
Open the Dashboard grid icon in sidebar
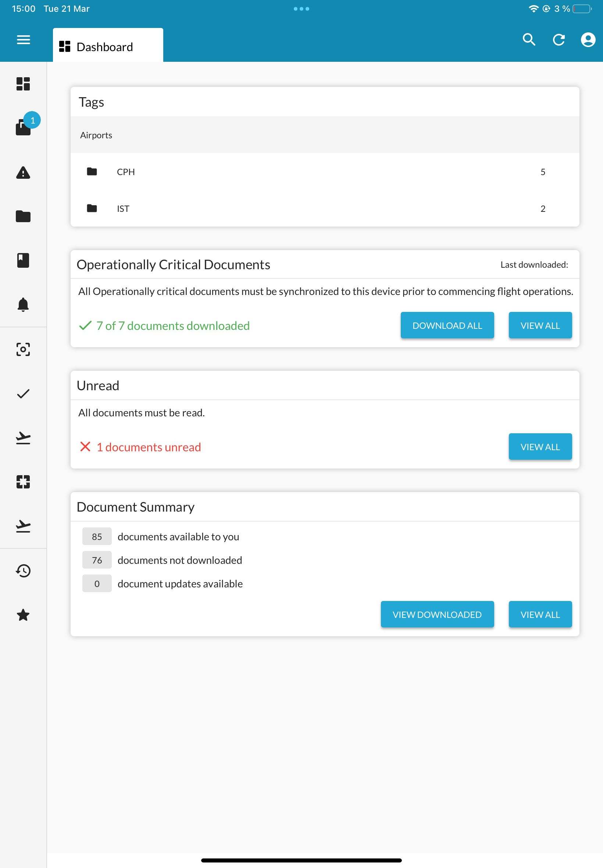tap(24, 84)
